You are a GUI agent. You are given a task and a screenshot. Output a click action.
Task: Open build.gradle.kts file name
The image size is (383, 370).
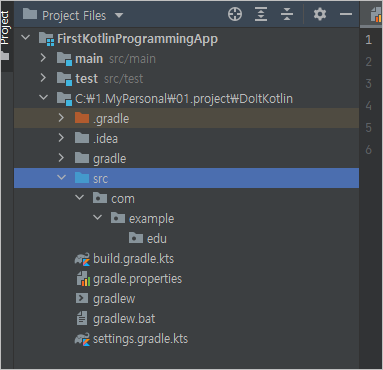pyautogui.click(x=133, y=259)
